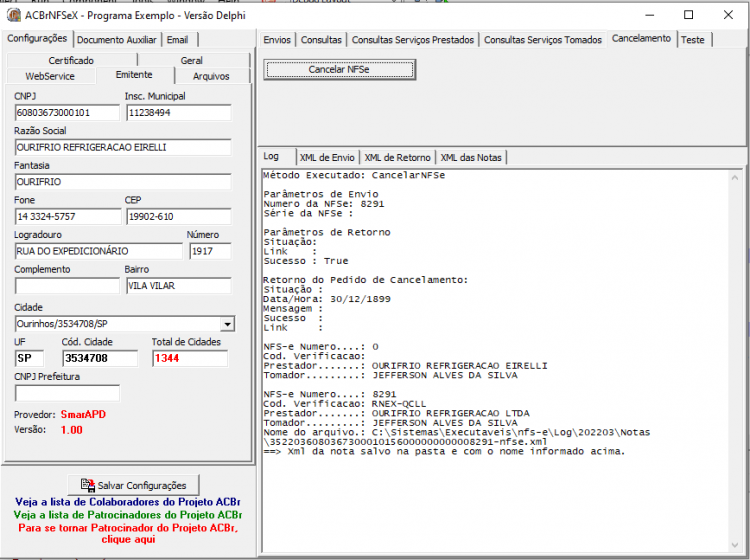
Task: Select the Geral sub-tab
Action: tap(192, 60)
